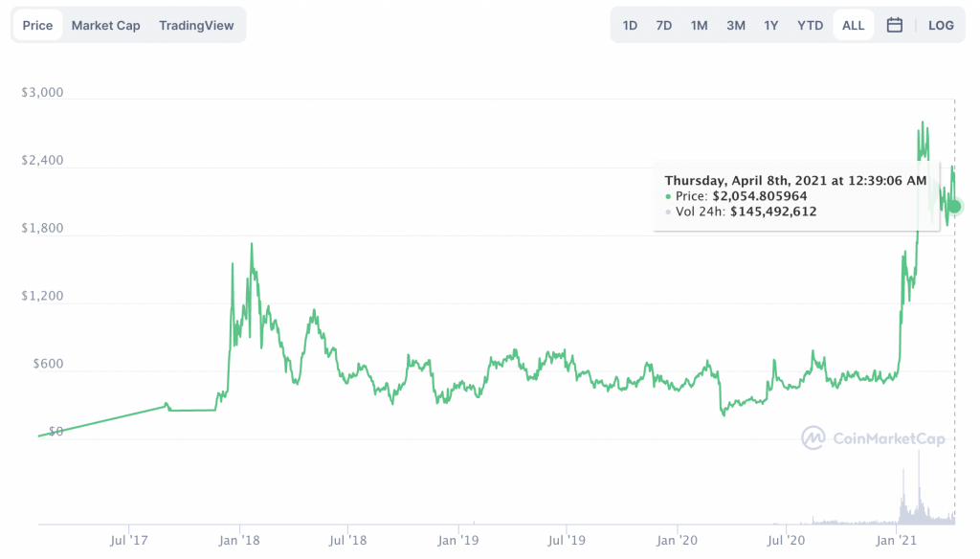
Task: Click the Jan '20 x-axis label
Action: 678,541
